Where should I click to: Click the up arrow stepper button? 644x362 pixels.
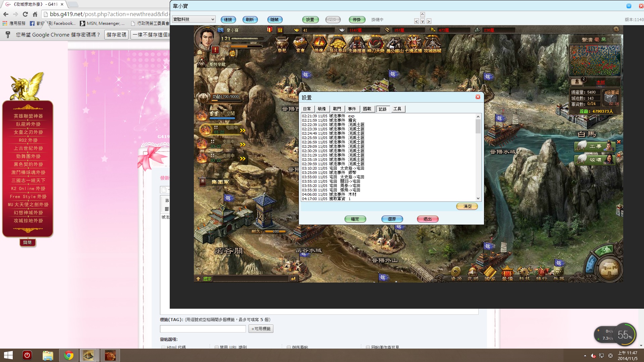(x=423, y=15)
